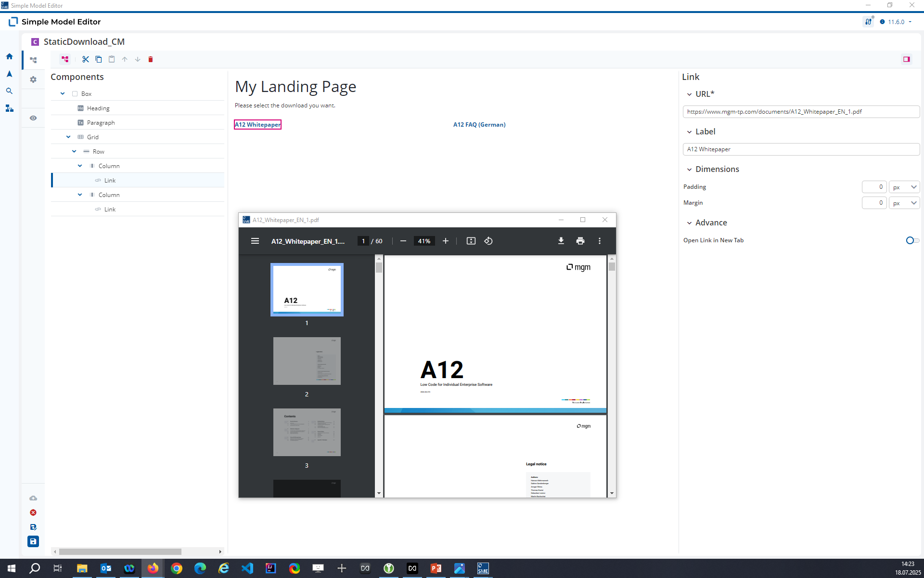This screenshot has height=578, width=924.
Task: Click the tools icon next to version number
Action: [869, 22]
